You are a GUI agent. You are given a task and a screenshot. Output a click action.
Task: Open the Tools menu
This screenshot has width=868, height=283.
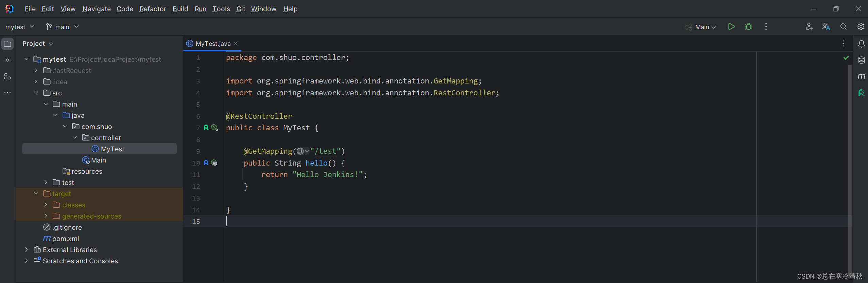coord(221,9)
